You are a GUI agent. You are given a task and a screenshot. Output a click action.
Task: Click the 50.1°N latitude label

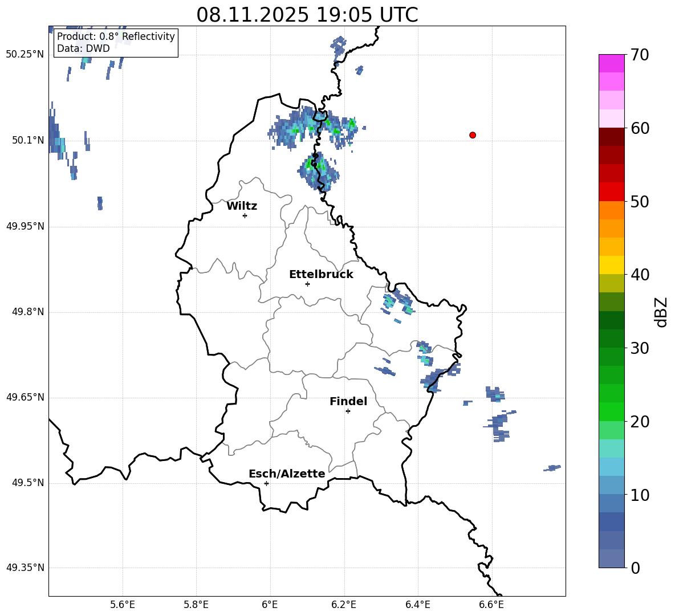click(28, 141)
